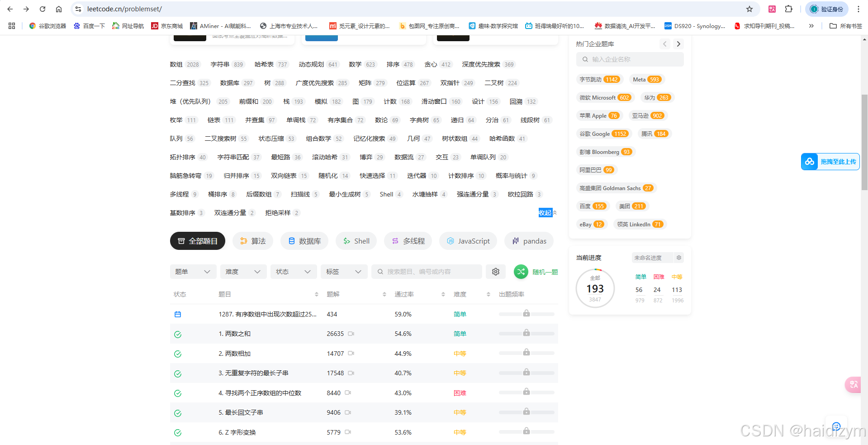Click the 193 progress ring
Viewport: 868px width, 445px height.
tap(595, 288)
